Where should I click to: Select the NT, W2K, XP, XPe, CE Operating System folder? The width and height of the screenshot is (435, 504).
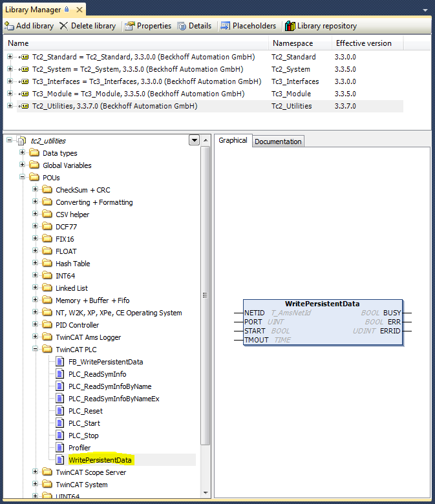119,313
